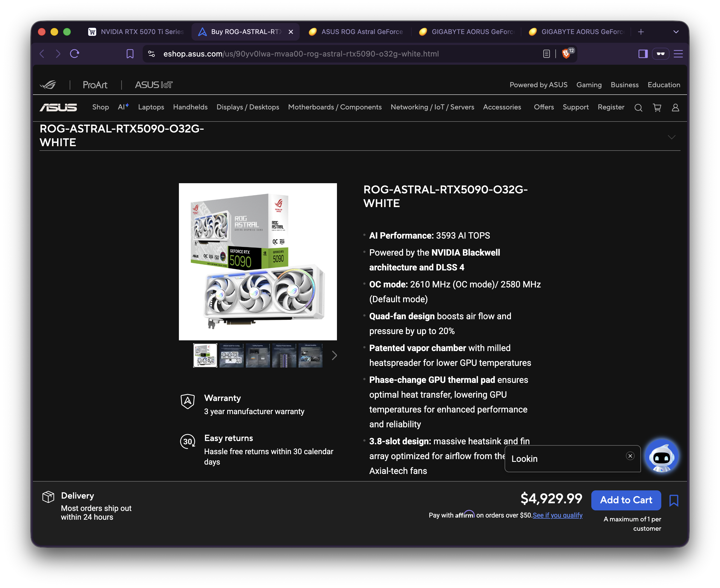Click the Add to Cart button
The image size is (720, 588).
click(x=626, y=500)
